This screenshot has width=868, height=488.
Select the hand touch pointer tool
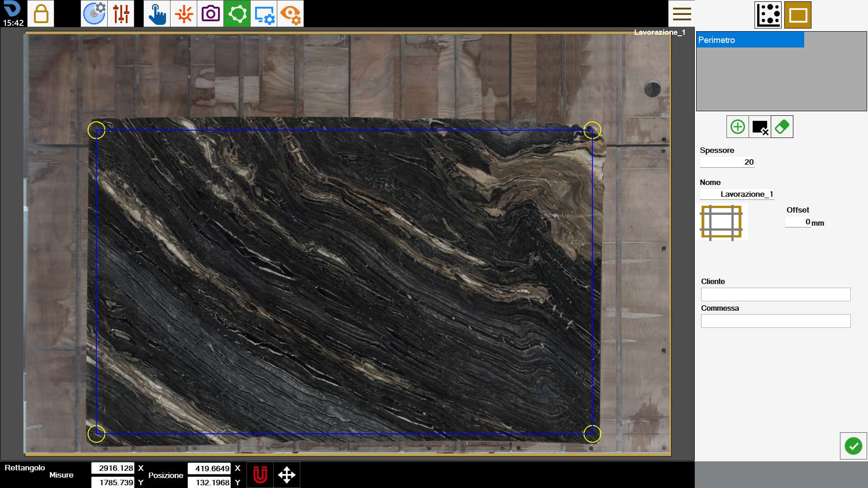coord(157,14)
